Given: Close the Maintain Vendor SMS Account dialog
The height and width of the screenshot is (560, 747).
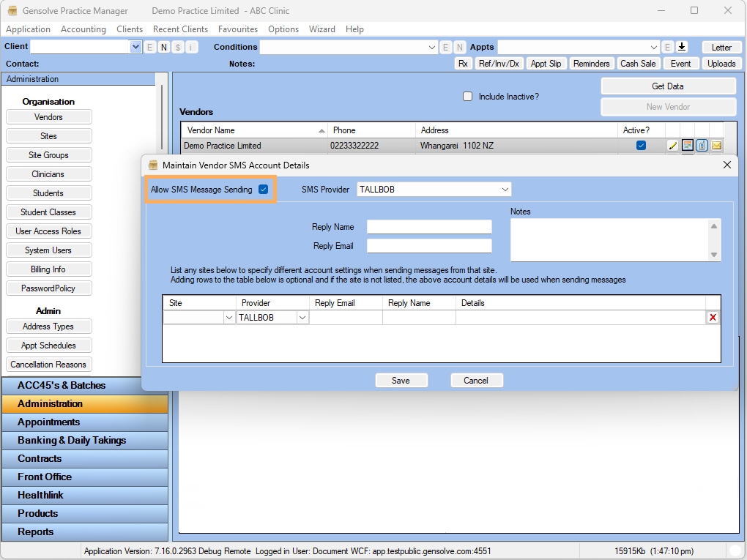Looking at the screenshot, I should pyautogui.click(x=727, y=165).
